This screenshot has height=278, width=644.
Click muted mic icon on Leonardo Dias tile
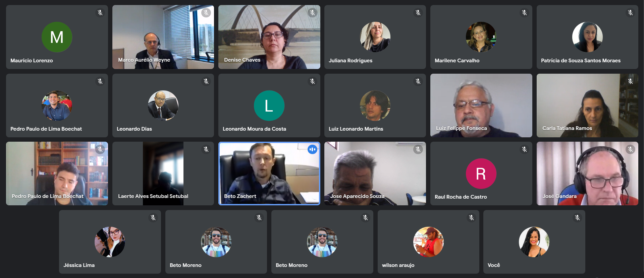[x=206, y=81]
